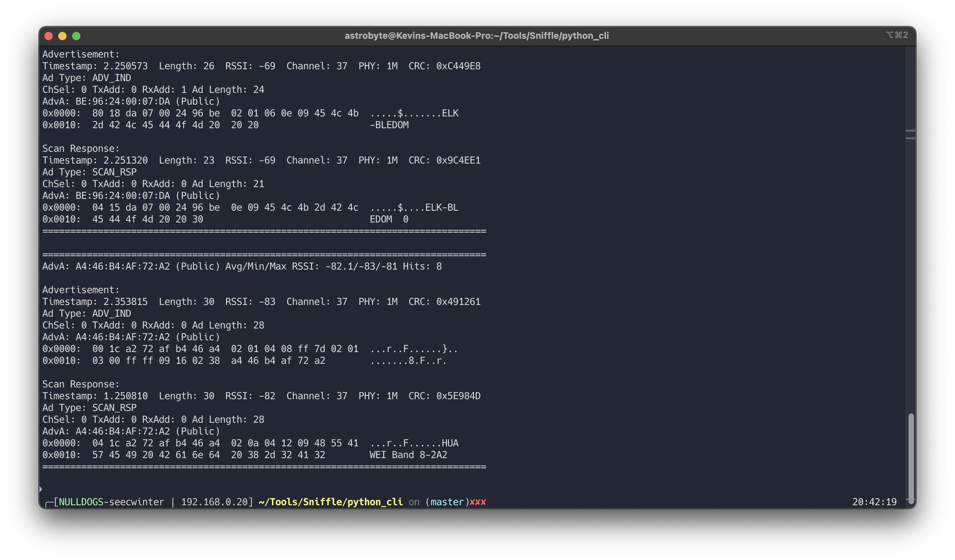Image resolution: width=955 pixels, height=560 pixels.
Task: Click the first Scan Response heading
Action: pyautogui.click(x=81, y=148)
